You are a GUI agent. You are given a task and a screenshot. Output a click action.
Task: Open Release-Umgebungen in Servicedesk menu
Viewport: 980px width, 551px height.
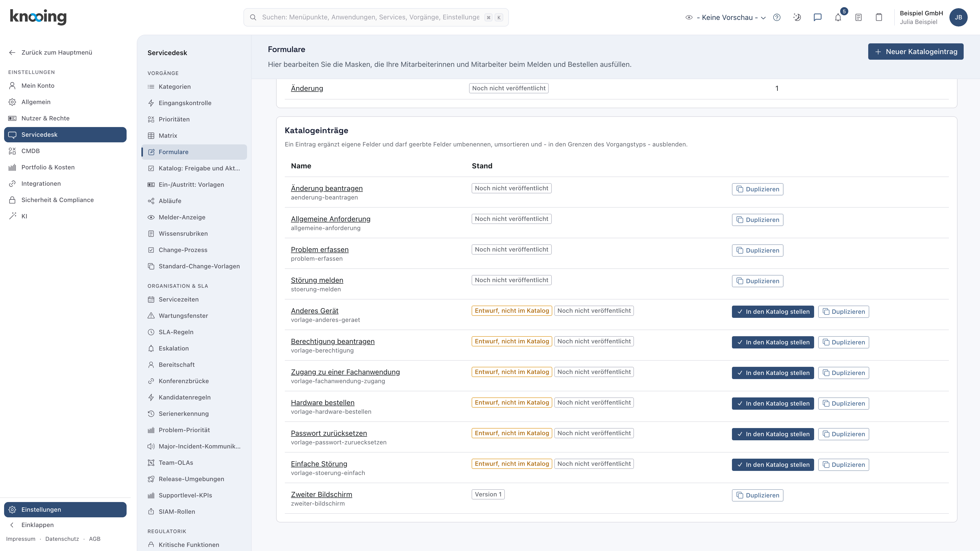pyautogui.click(x=194, y=479)
